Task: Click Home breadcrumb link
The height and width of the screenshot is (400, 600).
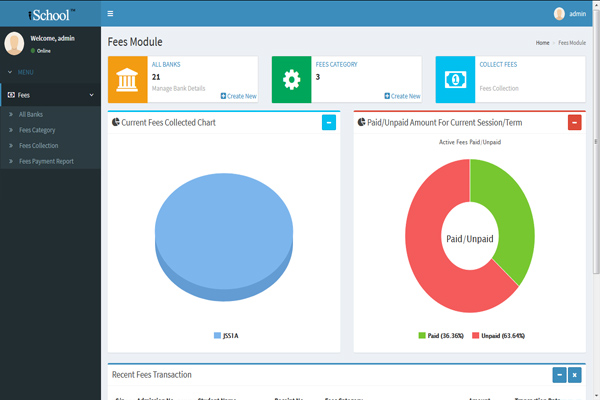Action: click(542, 43)
